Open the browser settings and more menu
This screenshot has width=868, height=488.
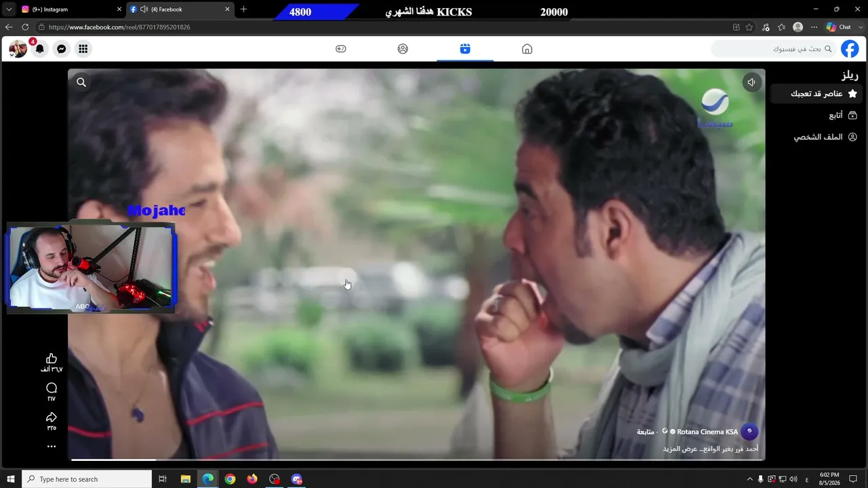[814, 27]
